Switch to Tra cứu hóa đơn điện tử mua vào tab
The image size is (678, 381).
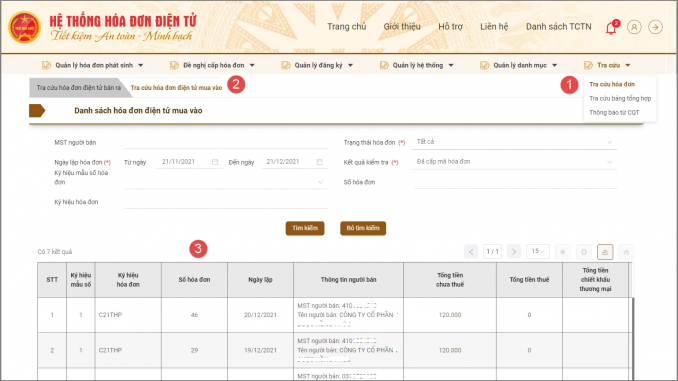point(176,88)
